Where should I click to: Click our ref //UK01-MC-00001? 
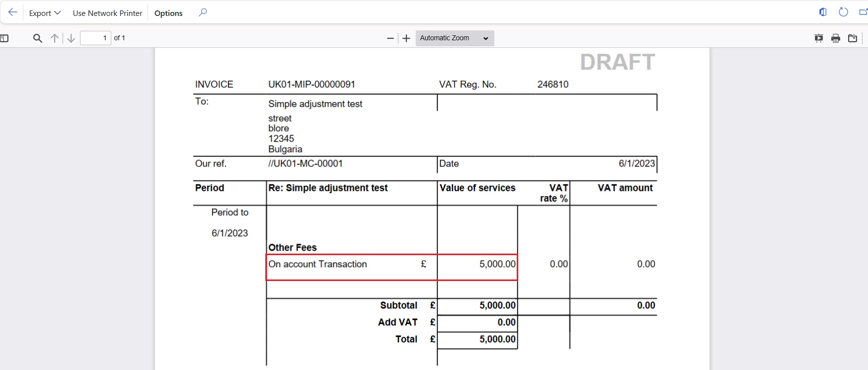(x=305, y=164)
